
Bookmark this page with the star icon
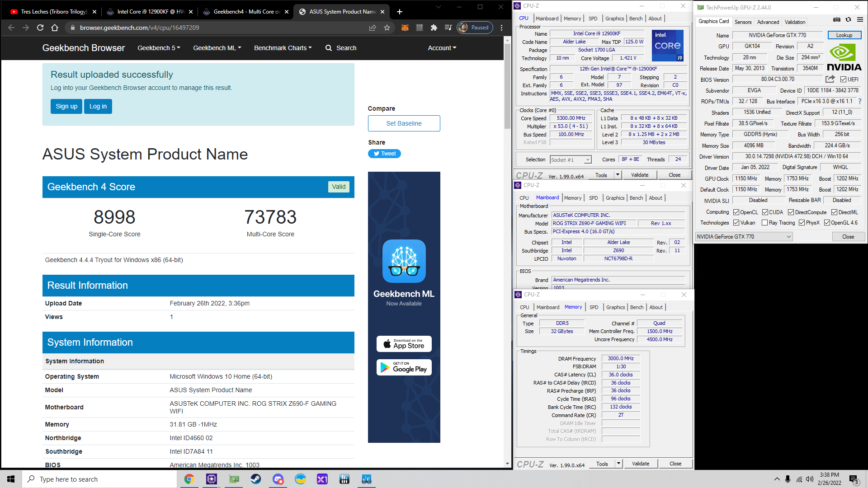point(387,28)
